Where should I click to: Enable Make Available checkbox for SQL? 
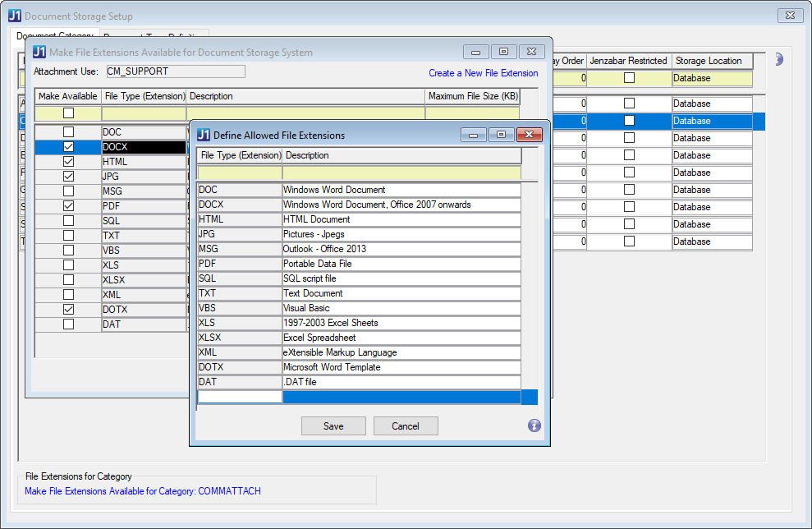68,221
